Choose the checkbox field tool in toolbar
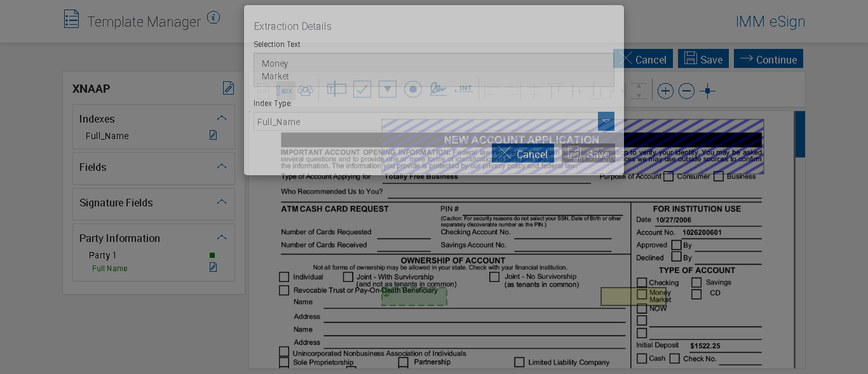The width and height of the screenshot is (868, 374). 362,90
